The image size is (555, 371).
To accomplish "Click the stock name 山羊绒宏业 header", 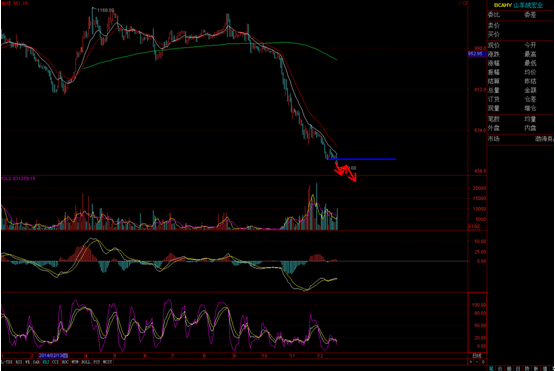I will click(x=528, y=5).
